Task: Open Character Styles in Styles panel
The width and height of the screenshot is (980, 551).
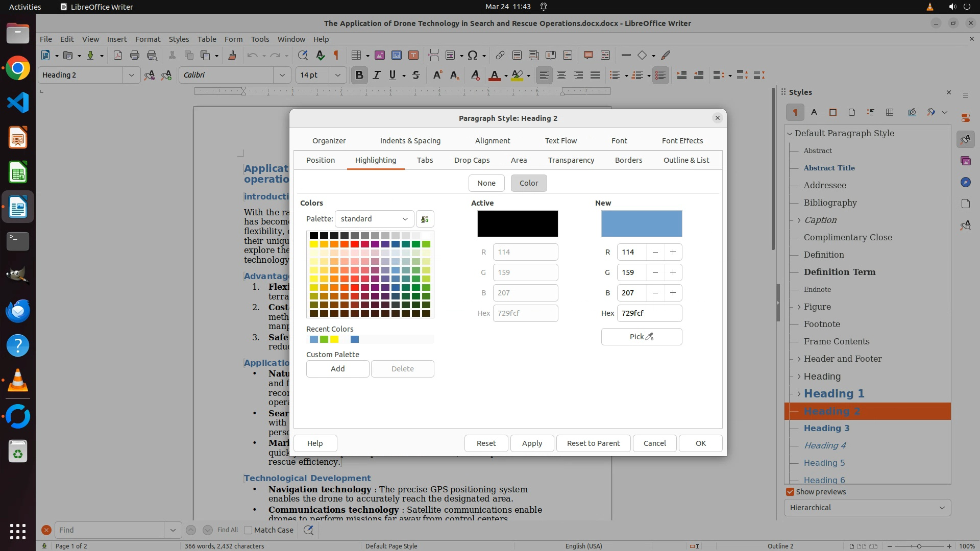Action: pyautogui.click(x=814, y=112)
